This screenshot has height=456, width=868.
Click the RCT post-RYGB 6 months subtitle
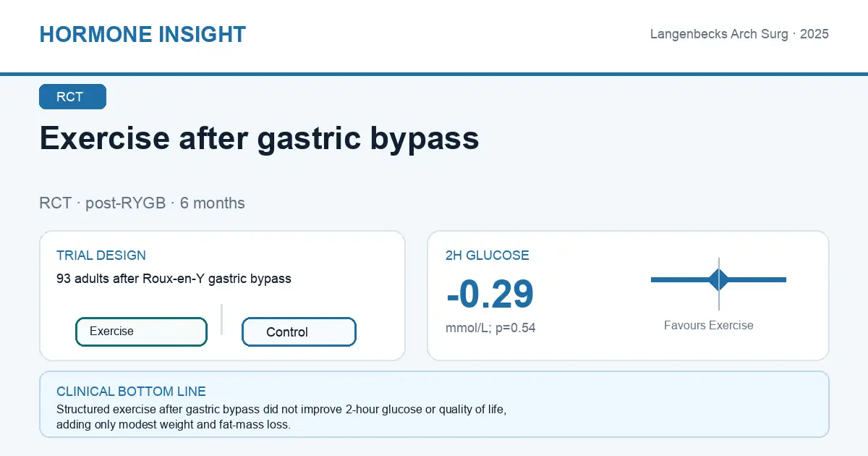[x=142, y=203]
